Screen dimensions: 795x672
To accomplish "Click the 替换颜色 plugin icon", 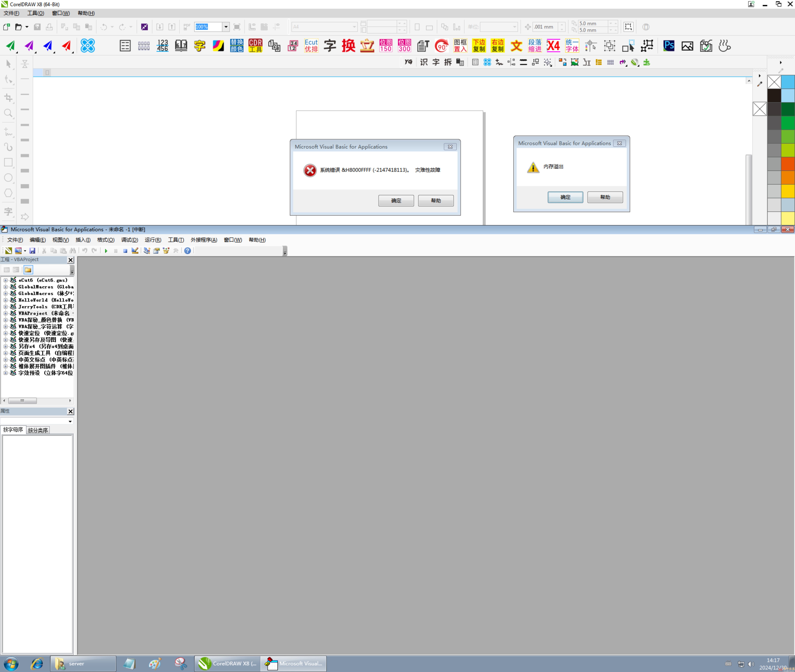I will tap(237, 46).
